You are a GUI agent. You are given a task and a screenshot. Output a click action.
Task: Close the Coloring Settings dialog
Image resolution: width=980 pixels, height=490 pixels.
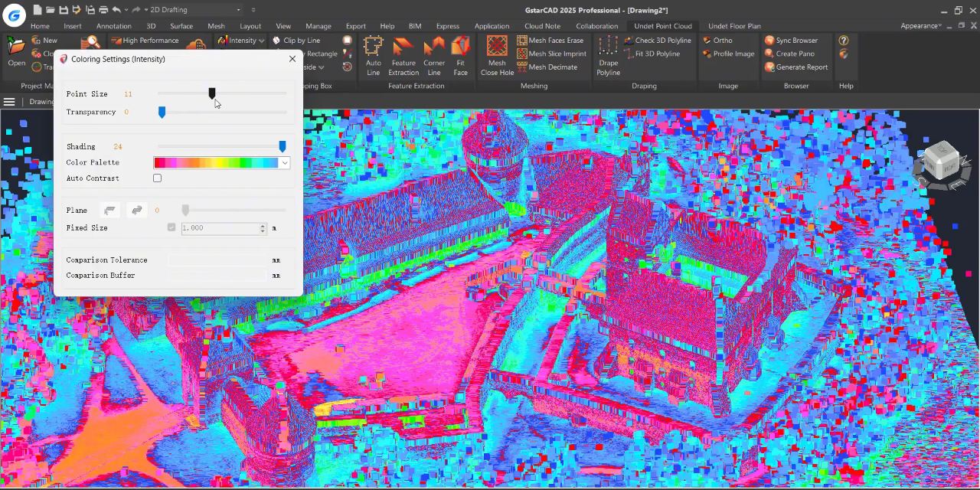292,59
